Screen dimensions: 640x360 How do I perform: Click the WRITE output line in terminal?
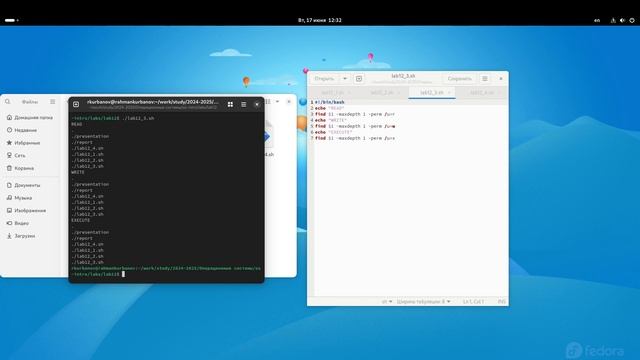click(78, 172)
